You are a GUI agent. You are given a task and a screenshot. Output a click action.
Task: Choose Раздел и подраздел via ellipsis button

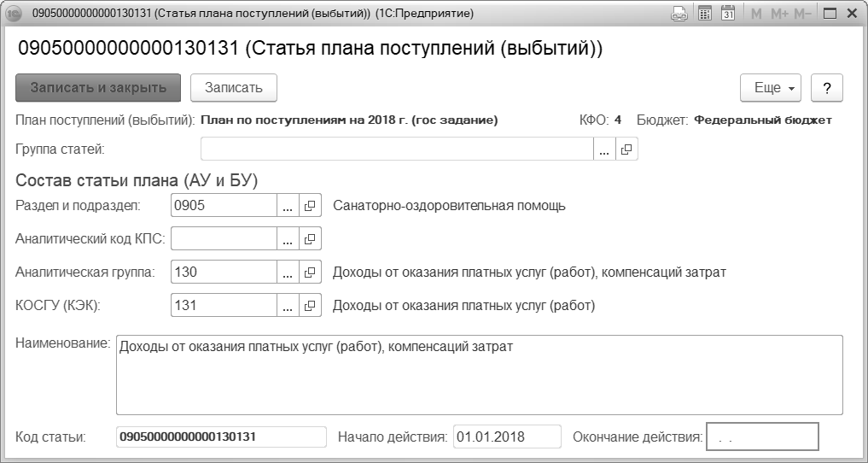pyautogui.click(x=288, y=206)
